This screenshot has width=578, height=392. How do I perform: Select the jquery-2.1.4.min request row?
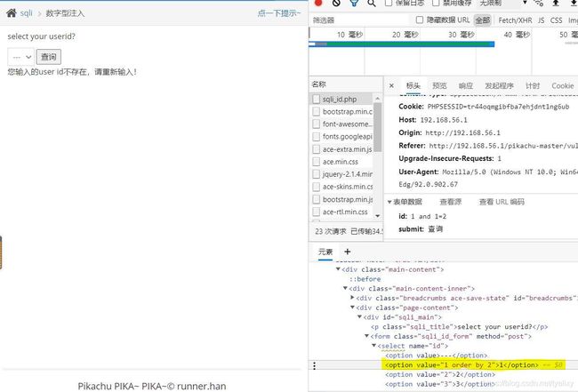[x=342, y=174]
